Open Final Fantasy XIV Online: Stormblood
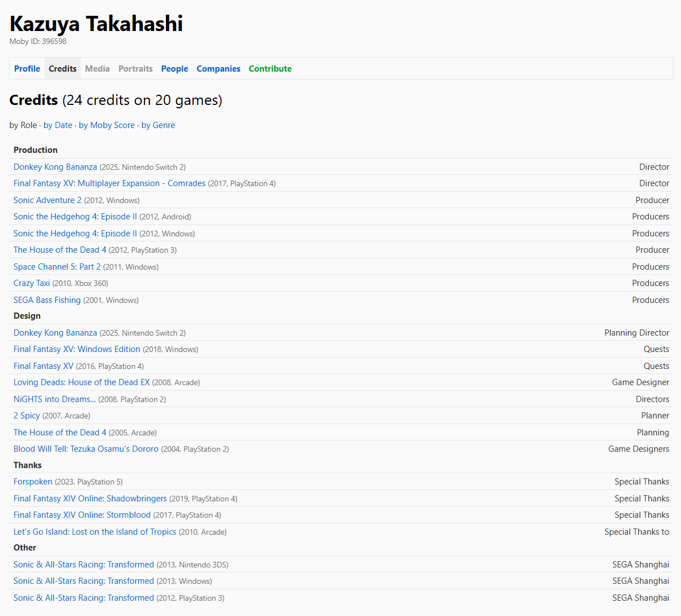Image resolution: width=681 pixels, height=616 pixels. (82, 515)
